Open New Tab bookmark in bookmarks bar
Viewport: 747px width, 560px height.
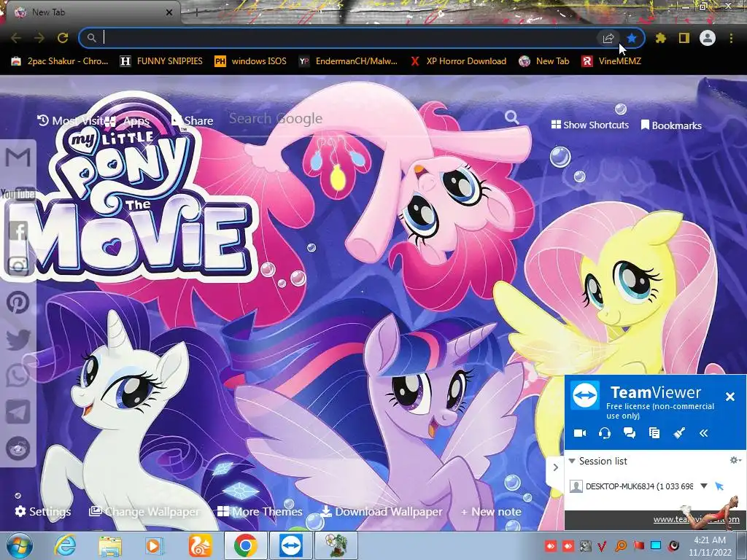pos(544,61)
